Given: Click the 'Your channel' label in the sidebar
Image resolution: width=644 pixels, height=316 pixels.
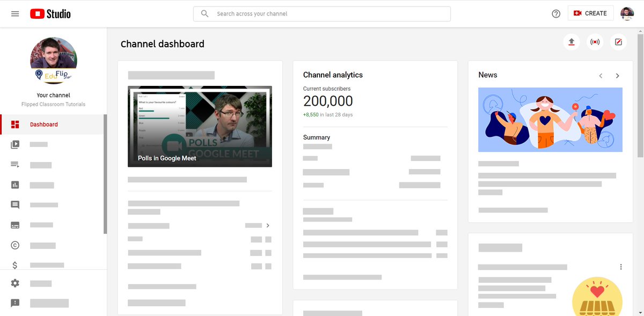Looking at the screenshot, I should [x=53, y=95].
